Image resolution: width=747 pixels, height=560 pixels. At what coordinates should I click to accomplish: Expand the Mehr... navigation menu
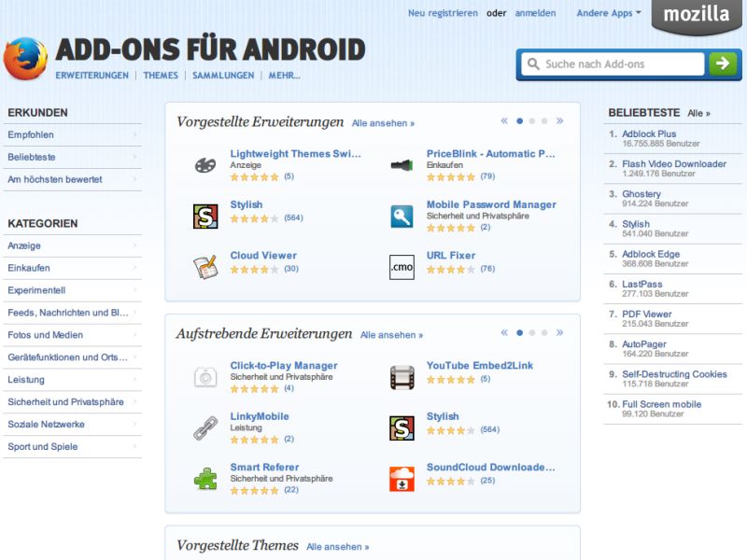tap(285, 76)
